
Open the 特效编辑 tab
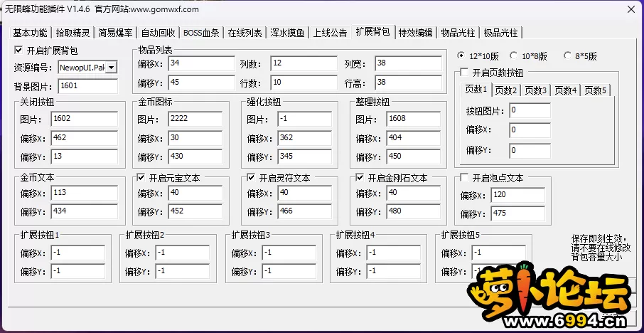tap(416, 33)
